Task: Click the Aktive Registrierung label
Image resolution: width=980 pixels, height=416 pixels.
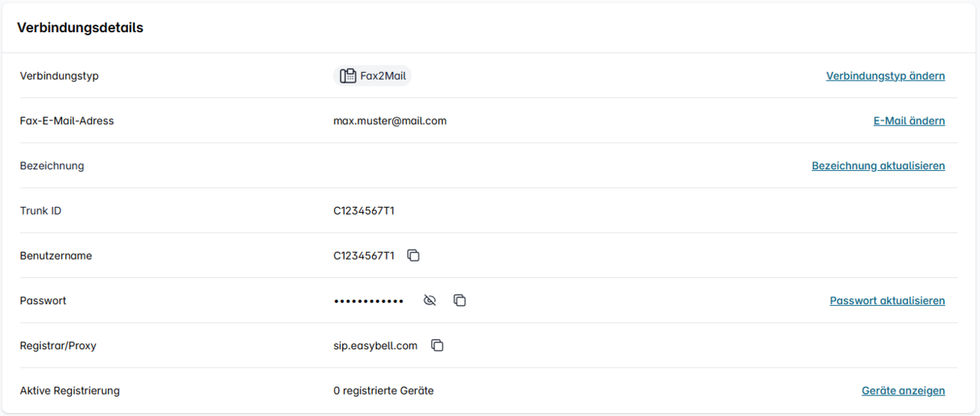Action: [x=70, y=391]
